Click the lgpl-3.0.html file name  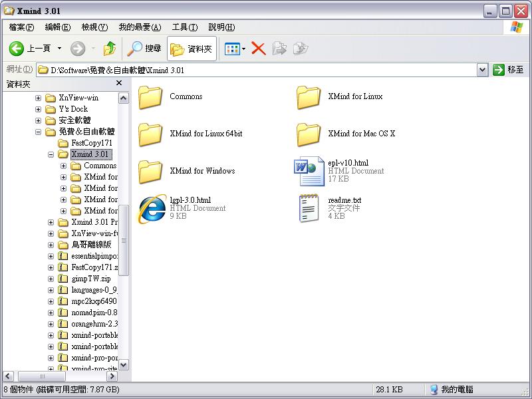(x=190, y=200)
